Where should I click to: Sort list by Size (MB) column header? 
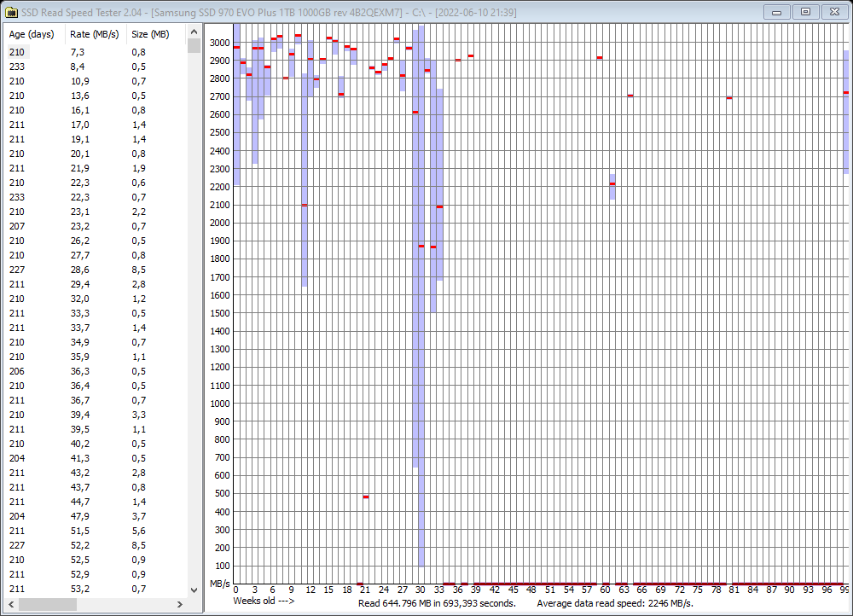(x=150, y=34)
